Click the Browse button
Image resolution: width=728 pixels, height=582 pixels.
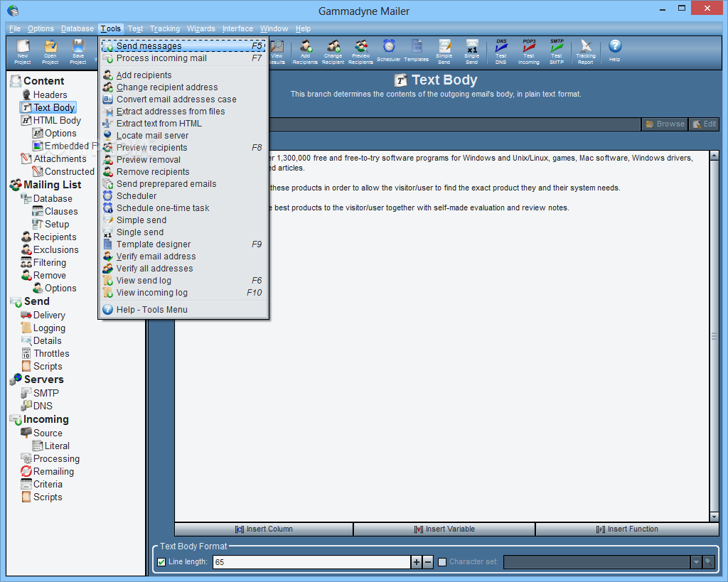point(665,124)
